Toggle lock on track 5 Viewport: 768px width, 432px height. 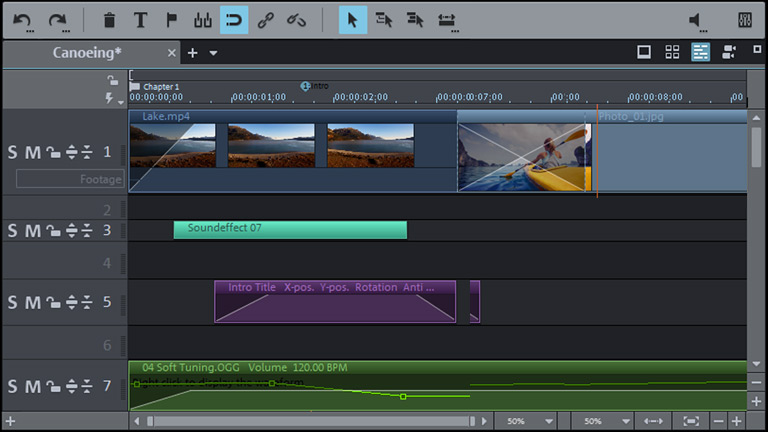[x=53, y=302]
